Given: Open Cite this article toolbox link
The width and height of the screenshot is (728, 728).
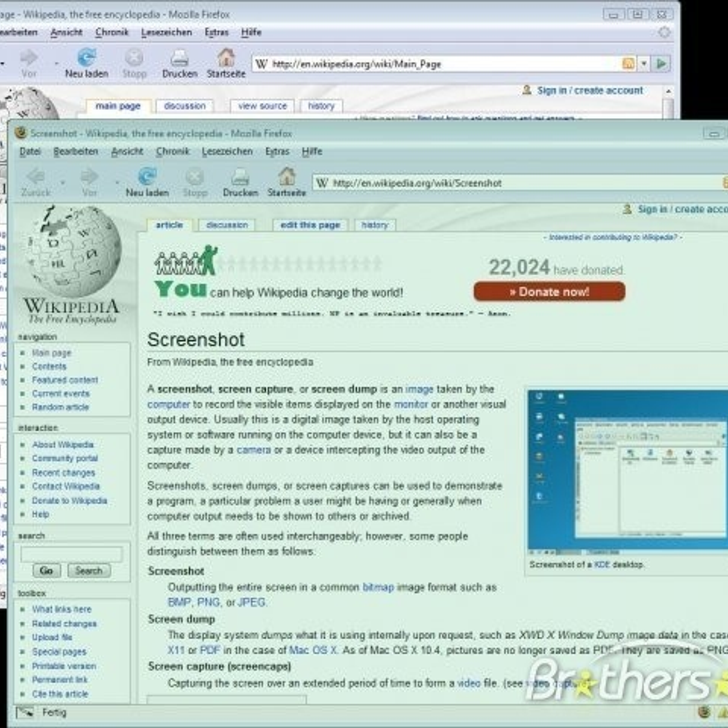Looking at the screenshot, I should (60, 694).
